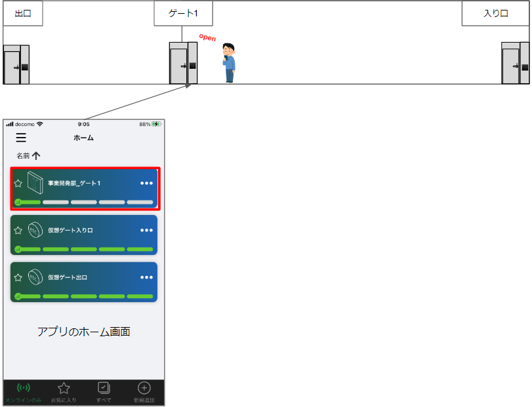Click the 9:05 clock in status bar
Image resolution: width=532 pixels, height=407 pixels.
coord(83,125)
